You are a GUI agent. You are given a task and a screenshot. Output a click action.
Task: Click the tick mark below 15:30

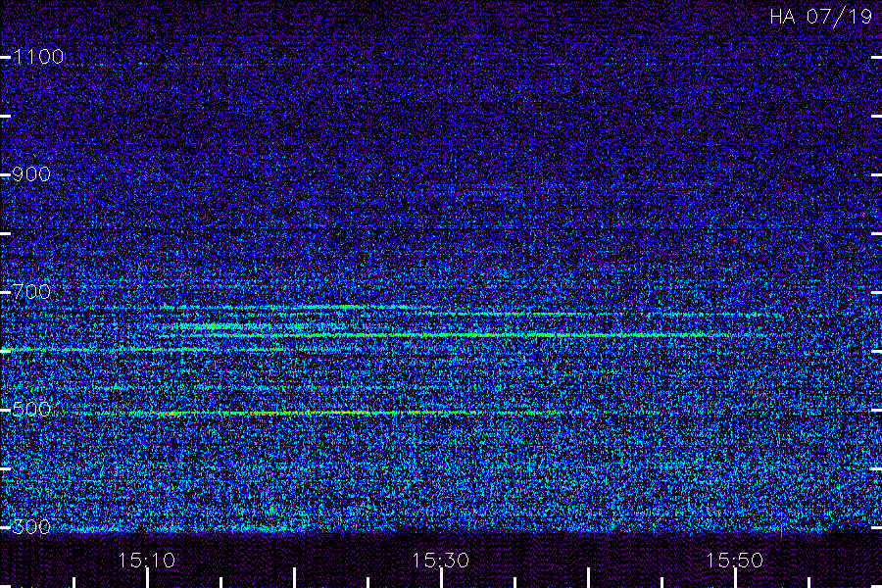tap(442, 578)
